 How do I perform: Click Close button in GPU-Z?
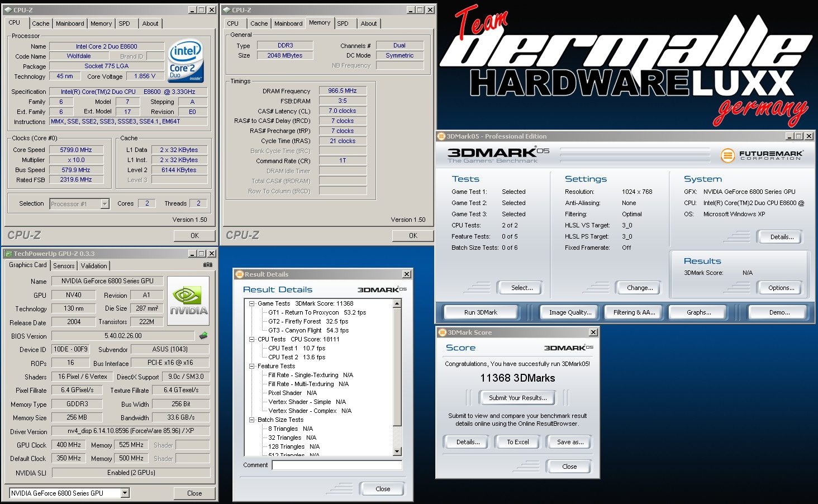(194, 493)
